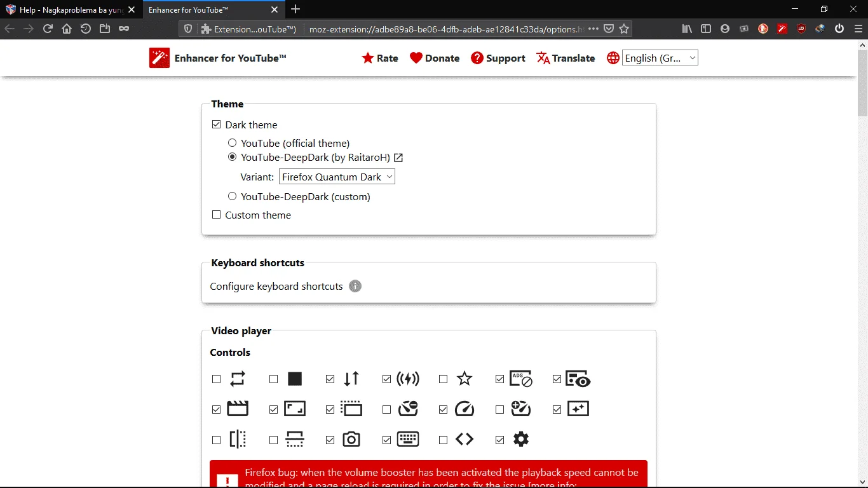
Task: Toggle checkbox beside the speed plus icon
Action: (x=499, y=409)
